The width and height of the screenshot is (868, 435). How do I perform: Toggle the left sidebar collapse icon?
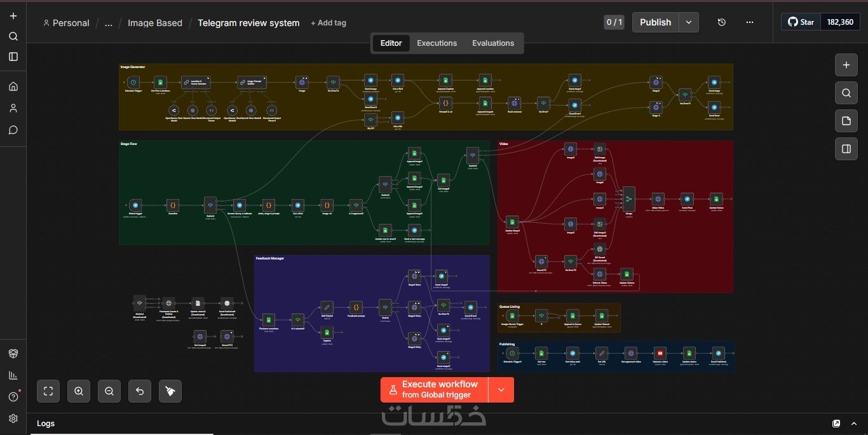coord(13,57)
